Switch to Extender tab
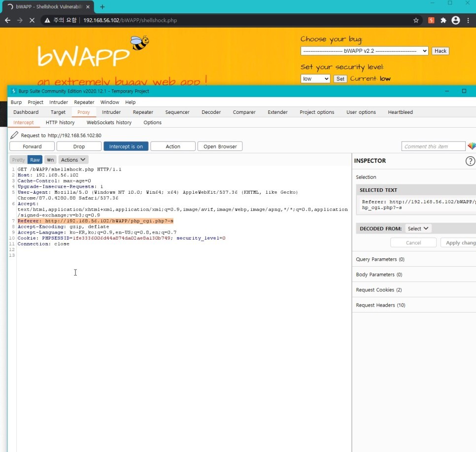The height and width of the screenshot is (452, 476). (x=277, y=112)
